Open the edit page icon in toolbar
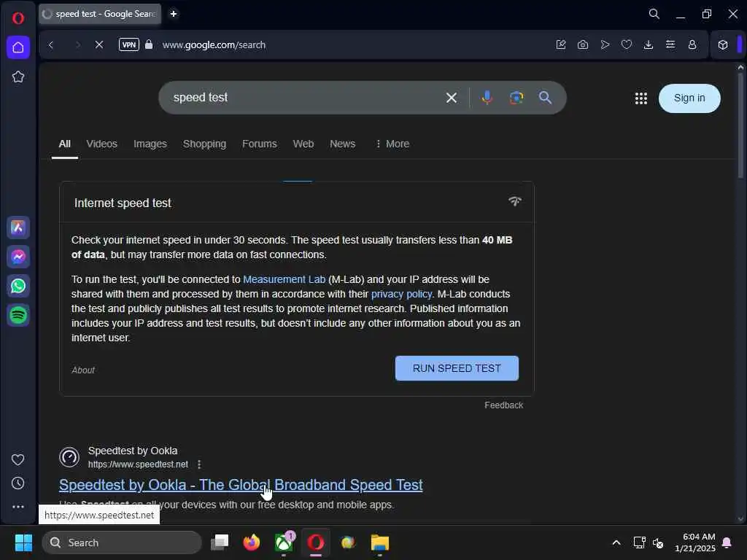Image resolution: width=747 pixels, height=560 pixels. 561,44
